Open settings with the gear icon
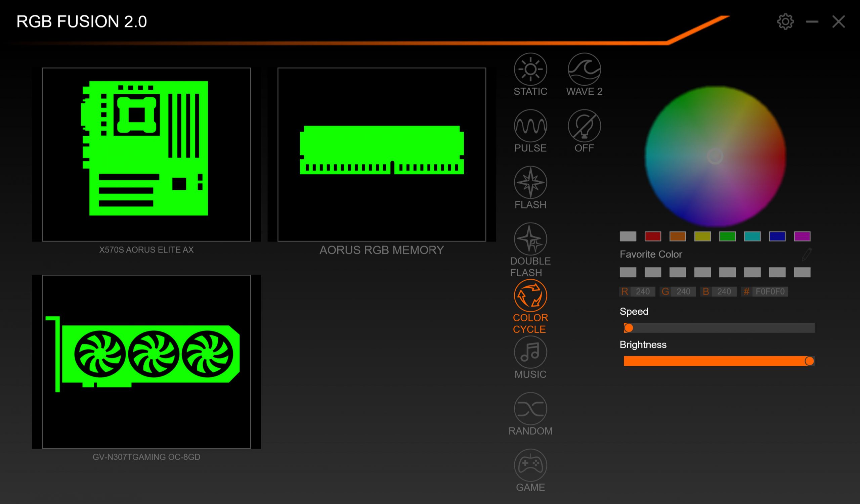 [x=785, y=22]
